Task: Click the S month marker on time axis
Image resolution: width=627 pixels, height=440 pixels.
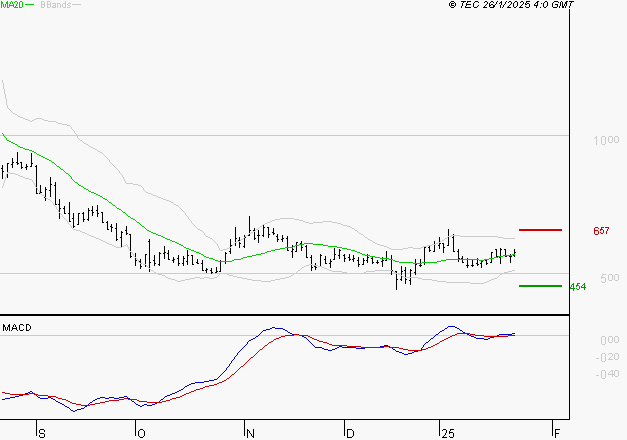Action: point(42,434)
